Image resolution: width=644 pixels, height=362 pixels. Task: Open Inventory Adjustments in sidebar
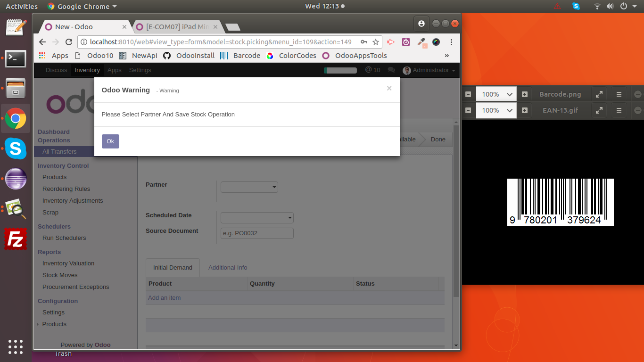73,200
